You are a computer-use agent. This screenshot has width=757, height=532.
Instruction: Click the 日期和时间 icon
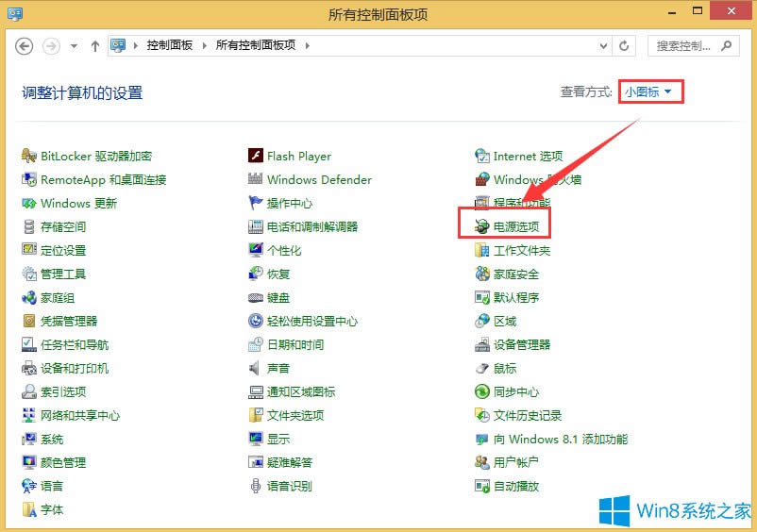pos(256,344)
